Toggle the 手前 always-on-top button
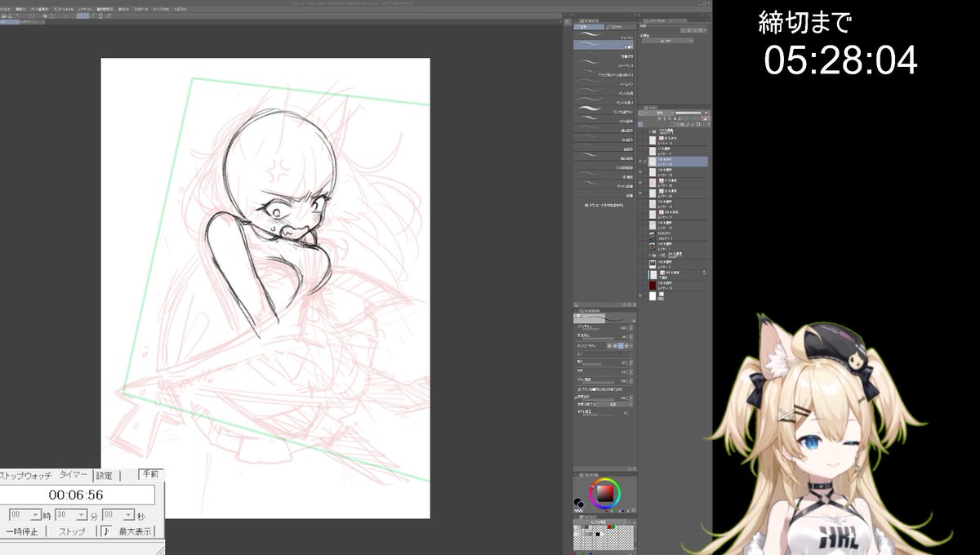 pyautogui.click(x=151, y=473)
